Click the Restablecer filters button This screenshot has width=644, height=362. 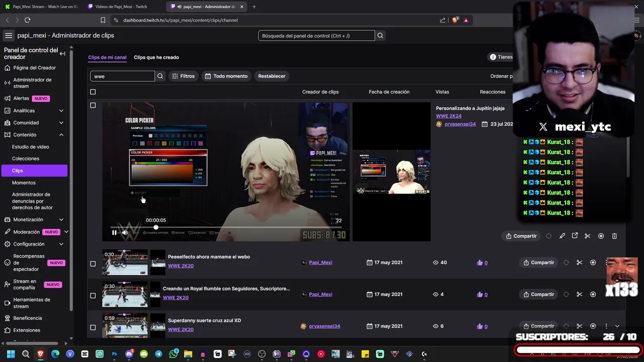pyautogui.click(x=272, y=76)
